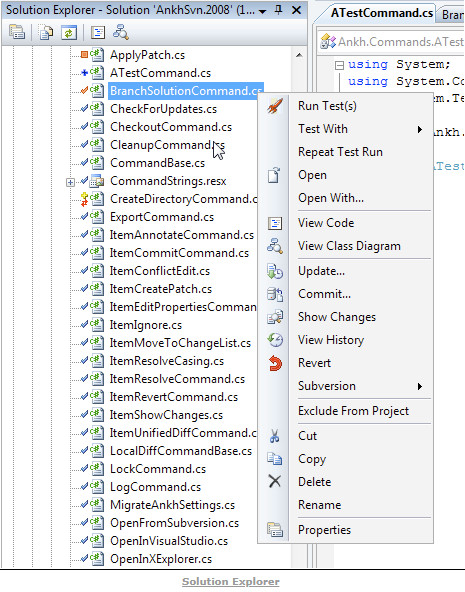465x592 pixels.
Task: Click the Delete X icon in menu
Action: [274, 481]
